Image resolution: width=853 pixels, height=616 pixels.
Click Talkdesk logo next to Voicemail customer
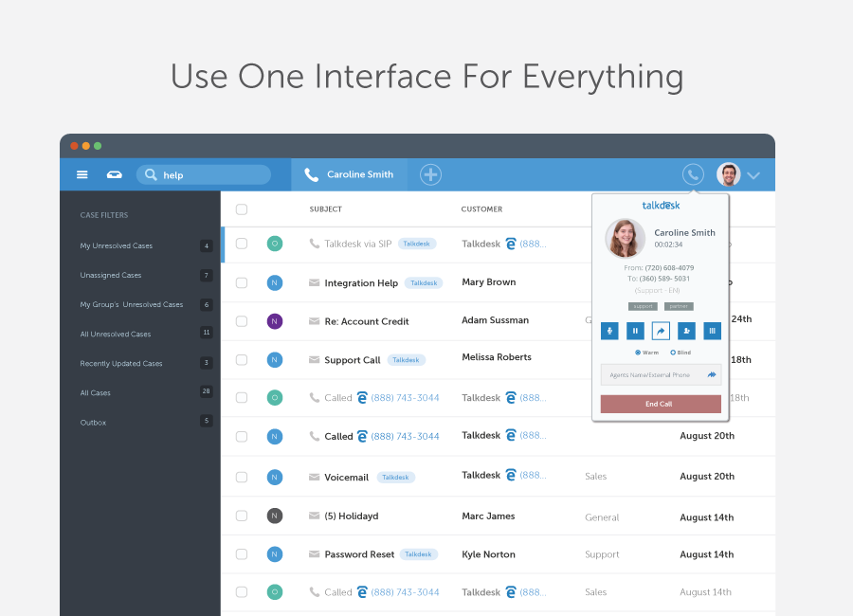click(x=510, y=475)
